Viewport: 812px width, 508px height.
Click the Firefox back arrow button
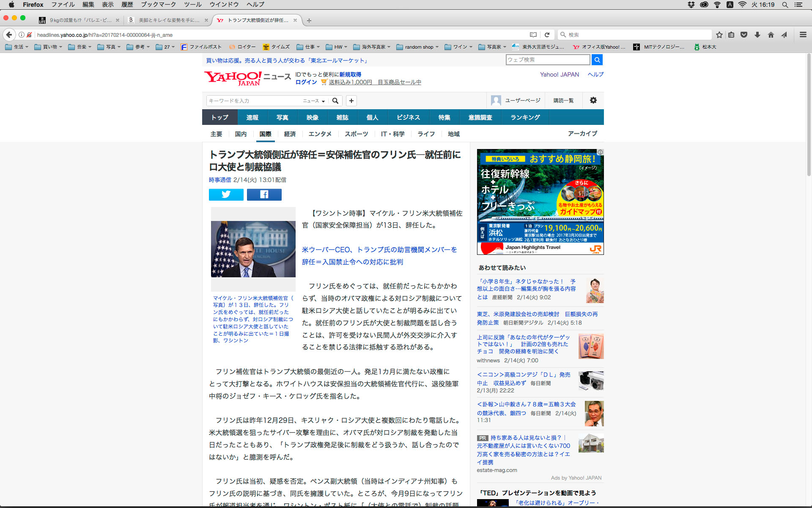pos(9,35)
